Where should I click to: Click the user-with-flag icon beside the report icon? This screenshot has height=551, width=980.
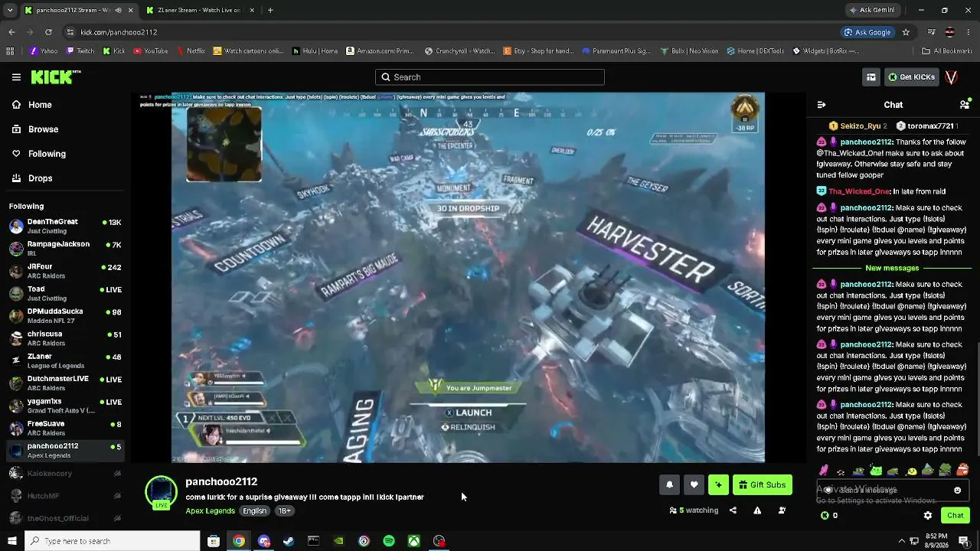782,510
